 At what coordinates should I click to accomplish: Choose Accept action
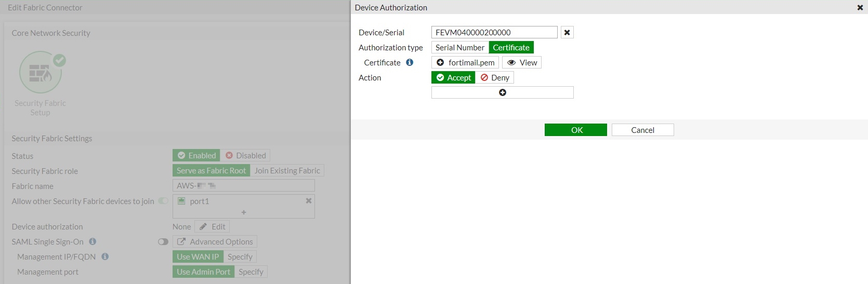[x=453, y=77]
